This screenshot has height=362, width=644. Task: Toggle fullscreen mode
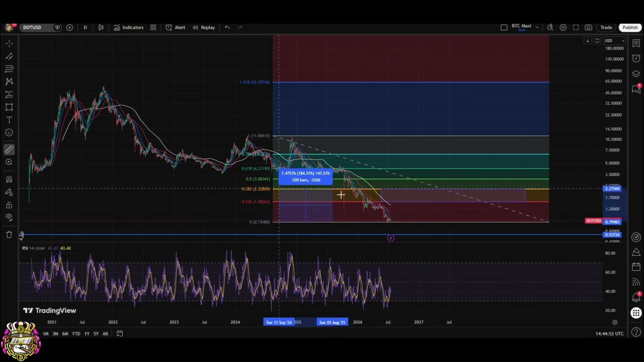(x=576, y=27)
